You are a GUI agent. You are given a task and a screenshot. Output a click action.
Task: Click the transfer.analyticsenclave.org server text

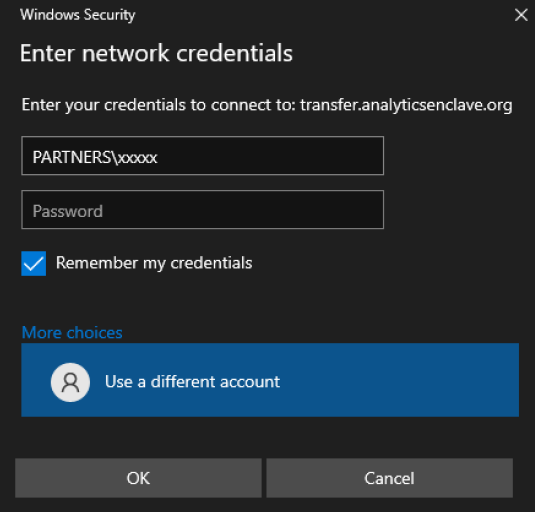click(x=406, y=105)
